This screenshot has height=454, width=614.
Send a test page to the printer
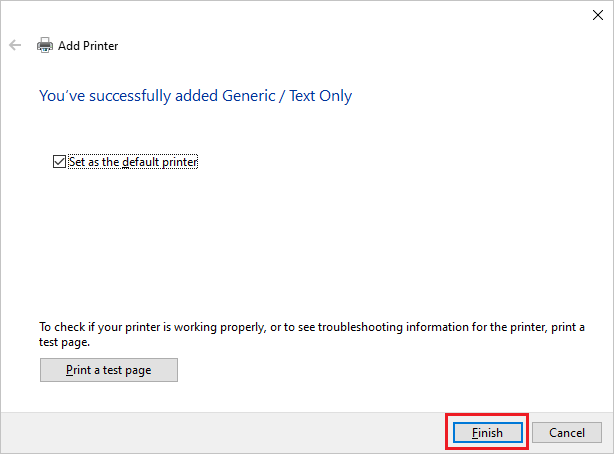[109, 370]
